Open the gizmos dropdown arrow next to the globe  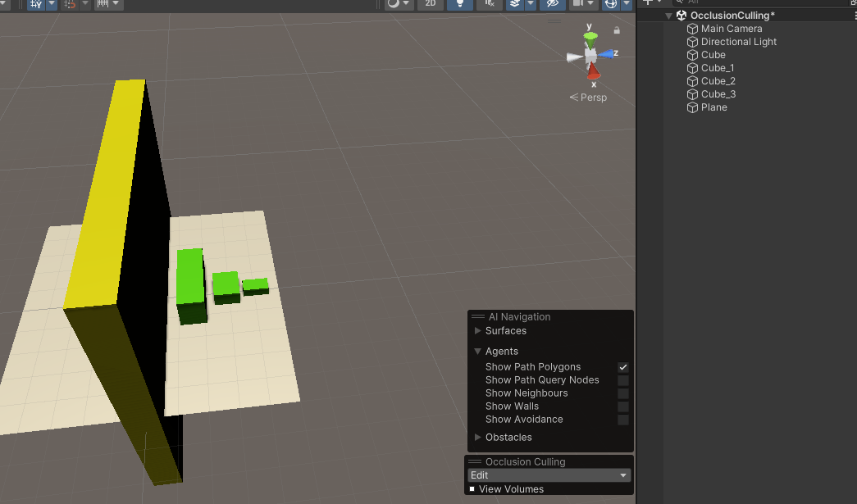tap(627, 4)
